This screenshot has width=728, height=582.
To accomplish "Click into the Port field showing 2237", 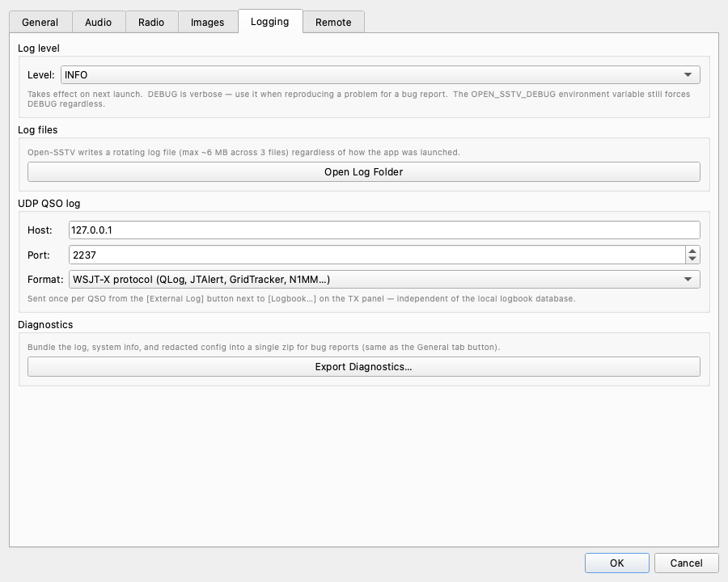I will click(x=376, y=255).
